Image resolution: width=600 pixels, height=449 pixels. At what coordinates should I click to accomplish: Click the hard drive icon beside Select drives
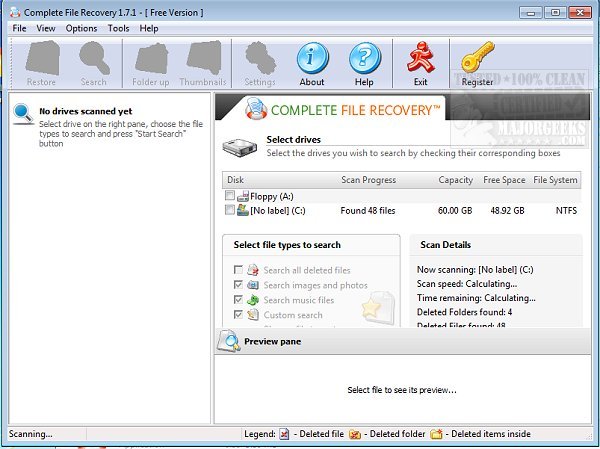[240, 148]
